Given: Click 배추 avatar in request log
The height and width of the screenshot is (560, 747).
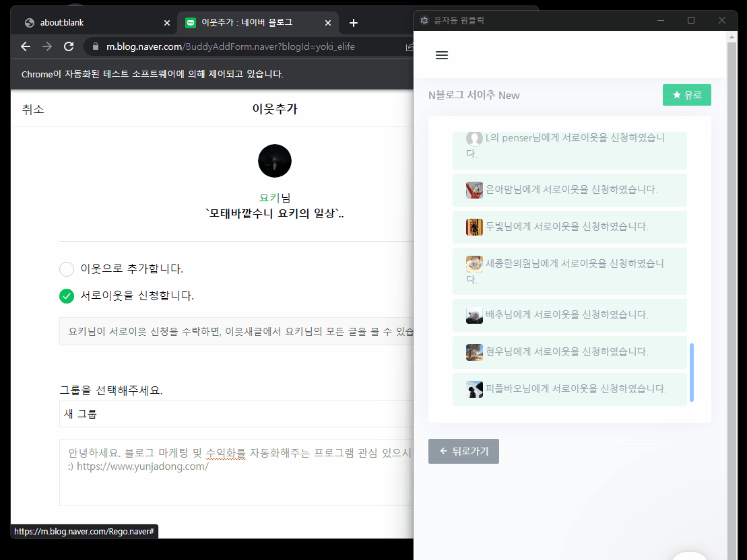Looking at the screenshot, I should (x=474, y=315).
